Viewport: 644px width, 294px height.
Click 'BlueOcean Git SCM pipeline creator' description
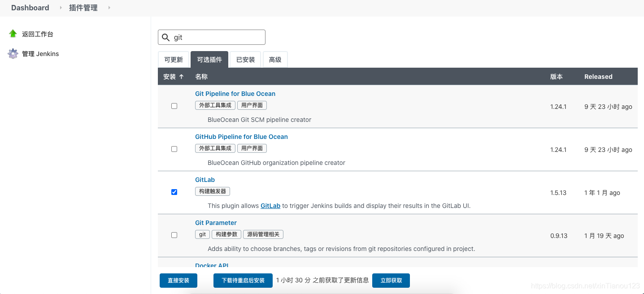[x=259, y=120]
